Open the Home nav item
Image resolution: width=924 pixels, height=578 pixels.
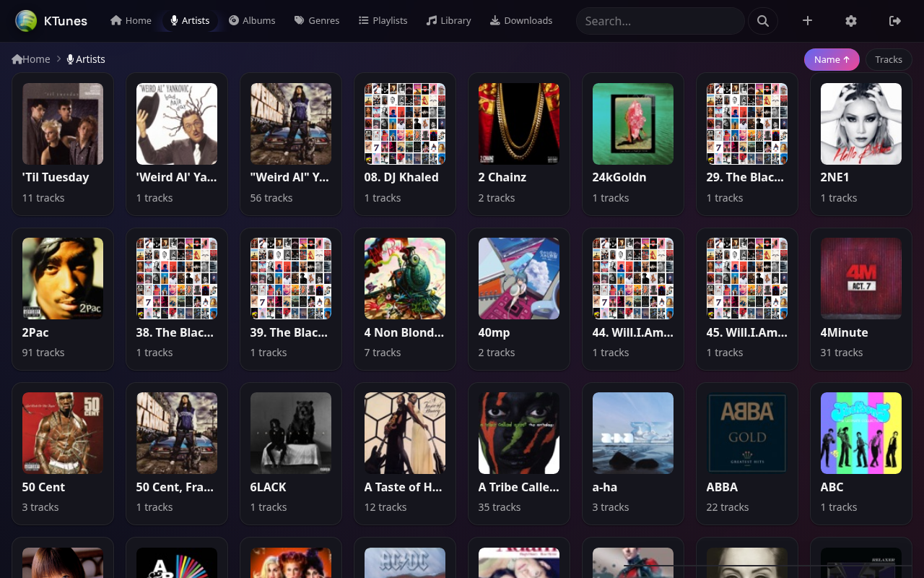tap(131, 20)
